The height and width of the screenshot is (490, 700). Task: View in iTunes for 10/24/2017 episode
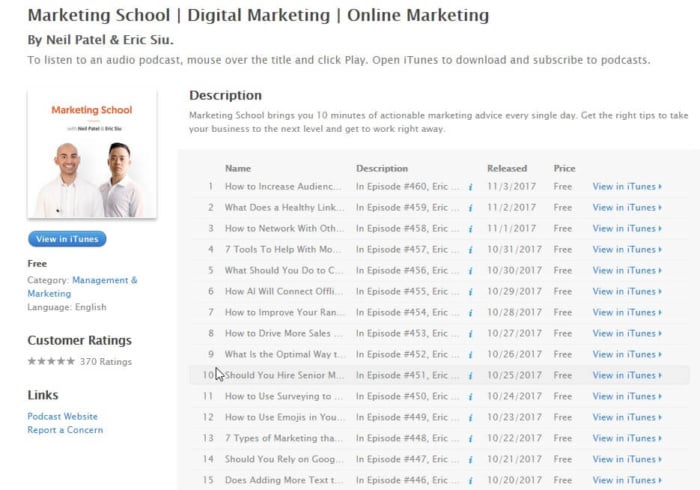point(627,396)
